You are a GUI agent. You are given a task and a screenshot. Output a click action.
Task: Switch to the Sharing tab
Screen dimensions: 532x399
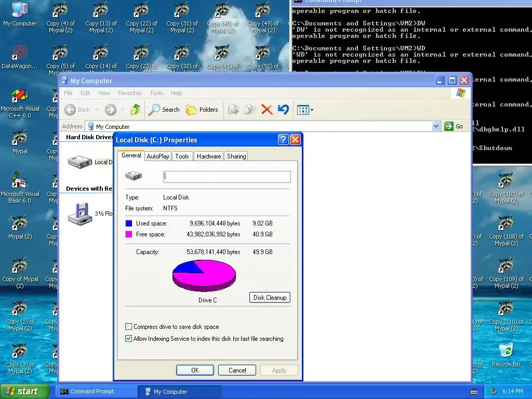pyautogui.click(x=236, y=156)
